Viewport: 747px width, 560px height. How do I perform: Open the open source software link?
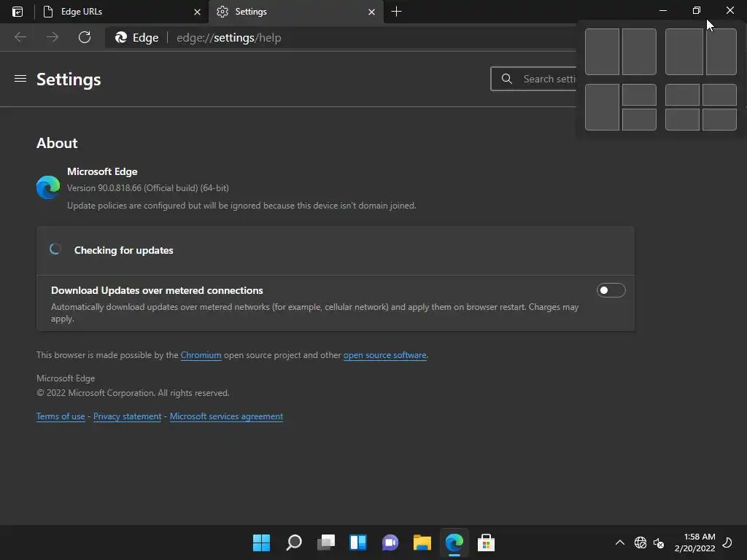click(384, 355)
